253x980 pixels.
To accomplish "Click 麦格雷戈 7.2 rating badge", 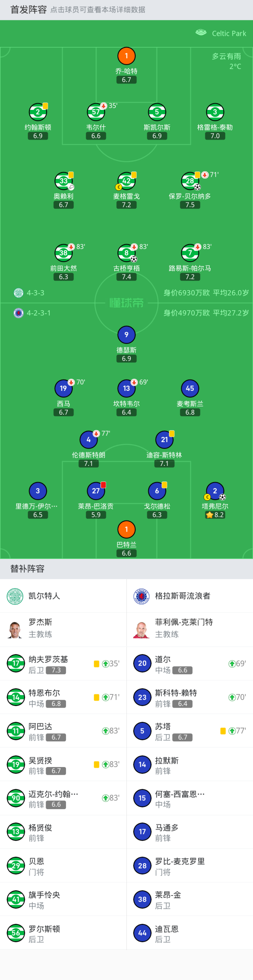I will point(126,205).
